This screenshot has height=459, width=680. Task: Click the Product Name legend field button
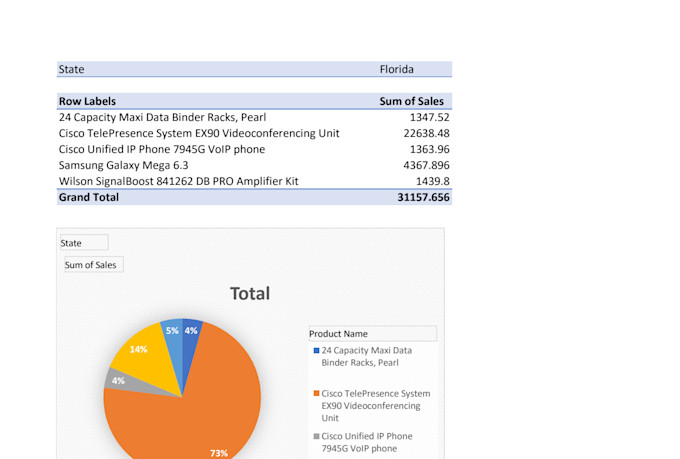pos(373,334)
